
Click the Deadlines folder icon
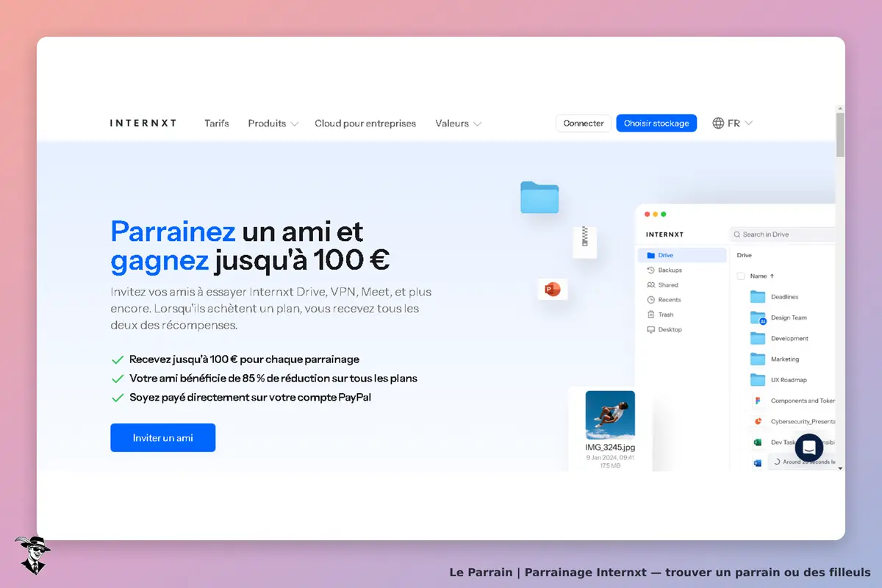coord(758,297)
